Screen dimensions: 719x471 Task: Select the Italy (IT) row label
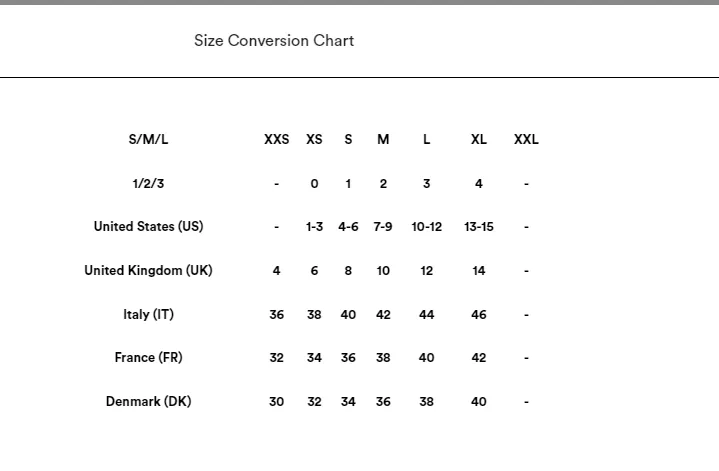pyautogui.click(x=148, y=315)
